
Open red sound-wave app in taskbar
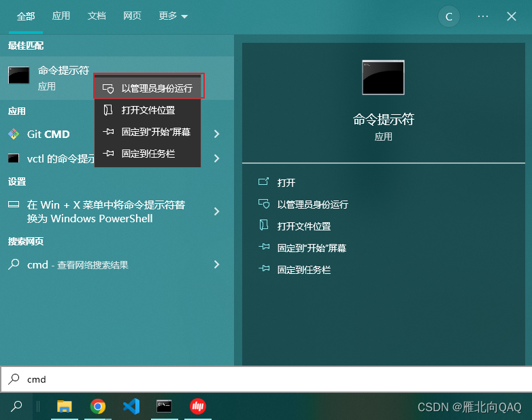tap(198, 406)
